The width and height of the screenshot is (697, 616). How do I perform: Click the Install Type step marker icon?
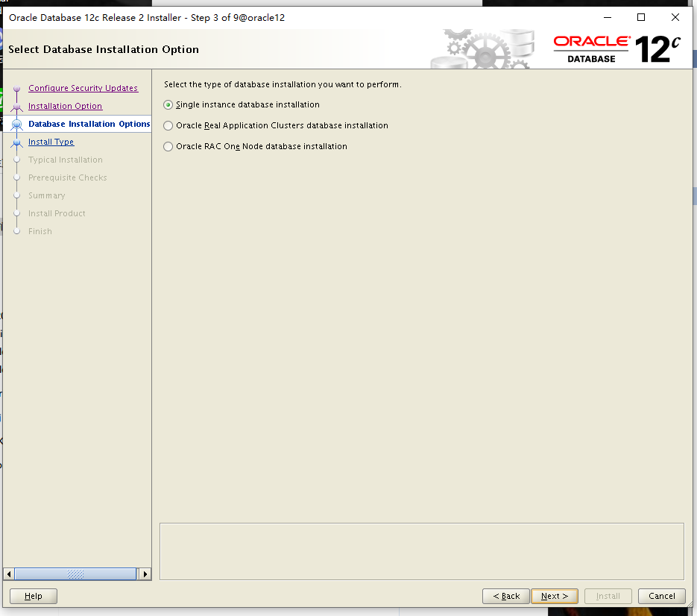(17, 142)
